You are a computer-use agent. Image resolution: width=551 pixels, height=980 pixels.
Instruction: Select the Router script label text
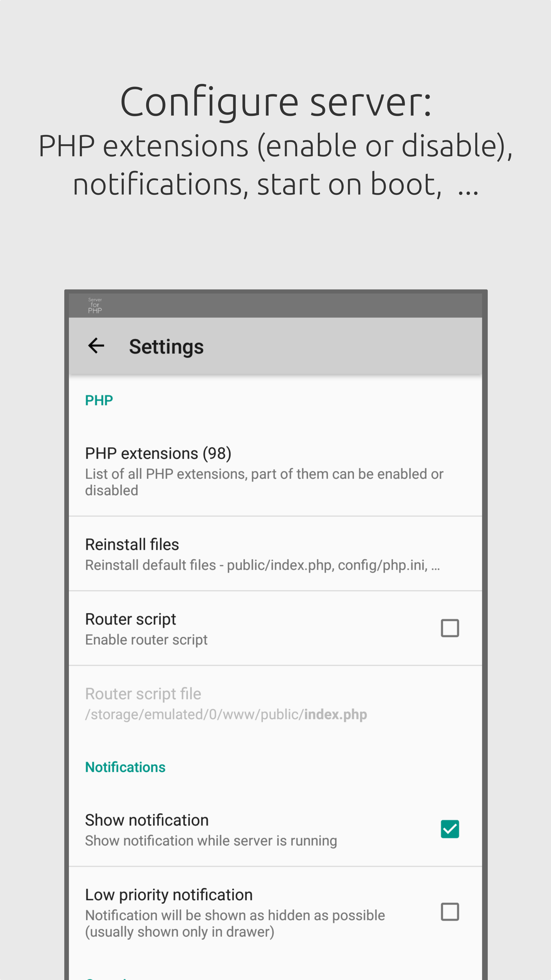coord(130,619)
